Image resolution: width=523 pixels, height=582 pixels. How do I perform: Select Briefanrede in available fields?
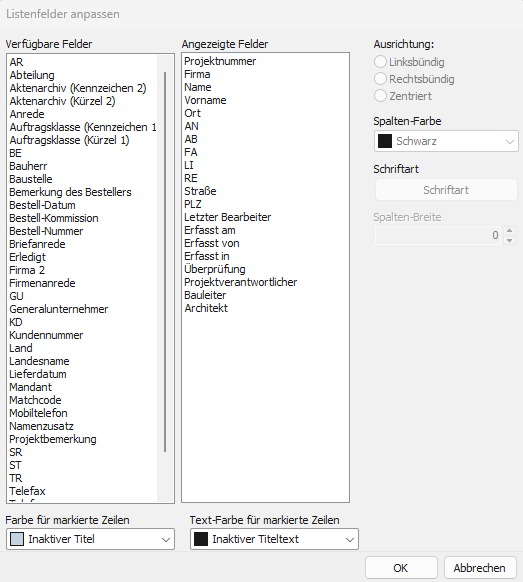pos(37,244)
